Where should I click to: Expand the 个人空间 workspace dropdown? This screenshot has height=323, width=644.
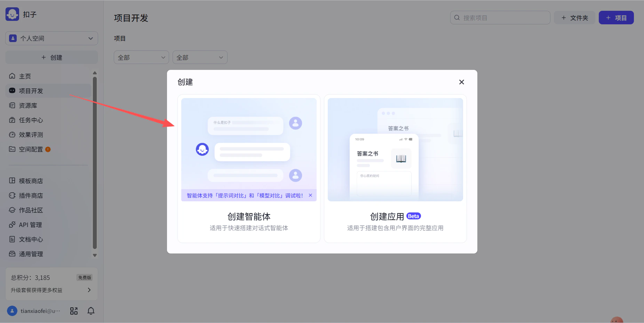pos(51,38)
